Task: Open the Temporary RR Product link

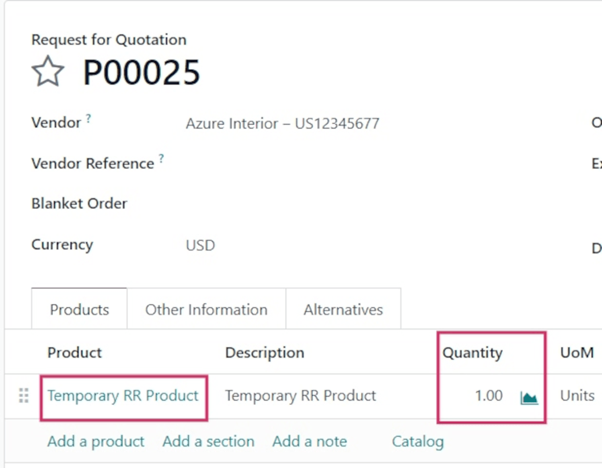Action: (123, 395)
